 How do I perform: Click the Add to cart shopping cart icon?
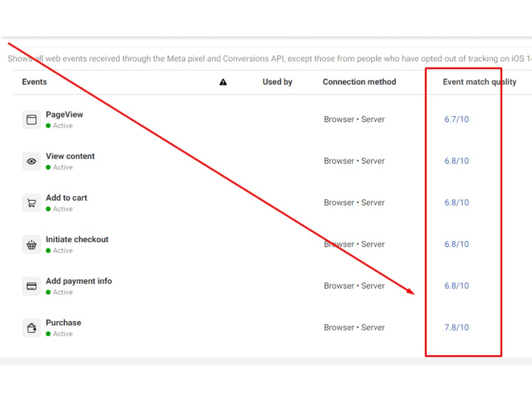point(31,202)
